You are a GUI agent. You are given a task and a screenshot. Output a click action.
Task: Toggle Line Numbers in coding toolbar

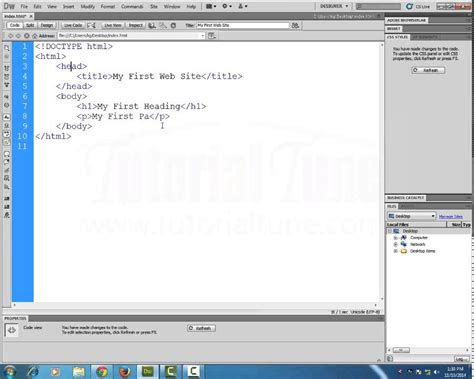pos(7,117)
